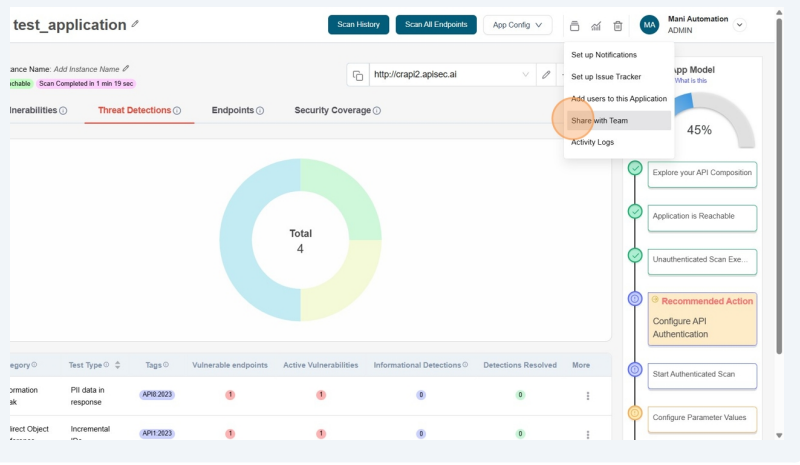Image resolution: width=800 pixels, height=465 pixels.
Task: Click the info icon next to Threat Detections
Action: coord(177,111)
